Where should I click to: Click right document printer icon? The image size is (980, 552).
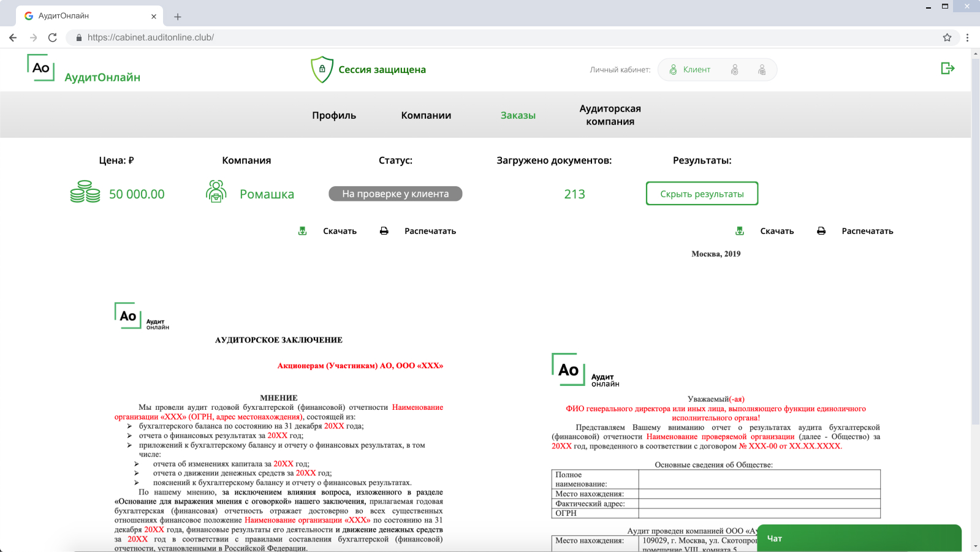coord(821,231)
